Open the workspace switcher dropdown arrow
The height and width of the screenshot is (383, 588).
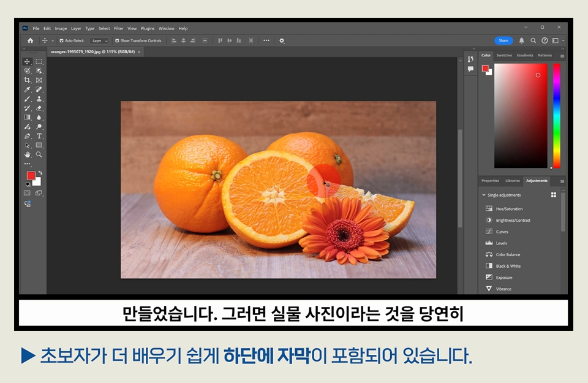[x=563, y=40]
